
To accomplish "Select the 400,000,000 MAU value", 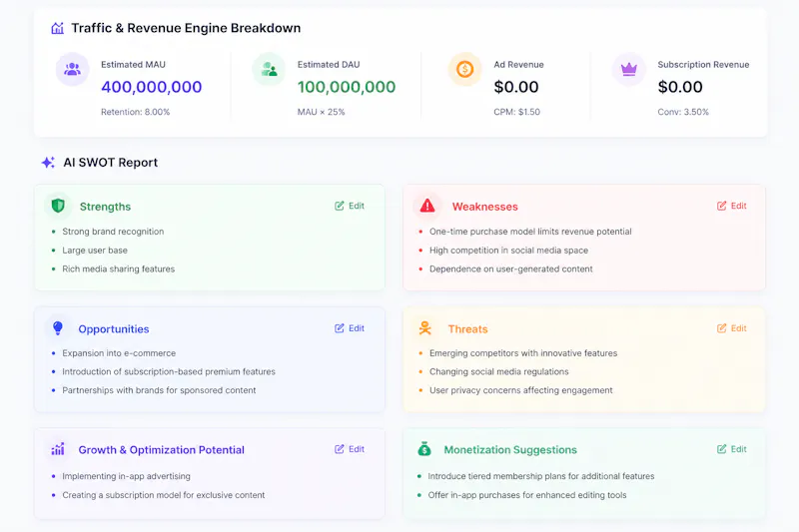I will [x=152, y=87].
